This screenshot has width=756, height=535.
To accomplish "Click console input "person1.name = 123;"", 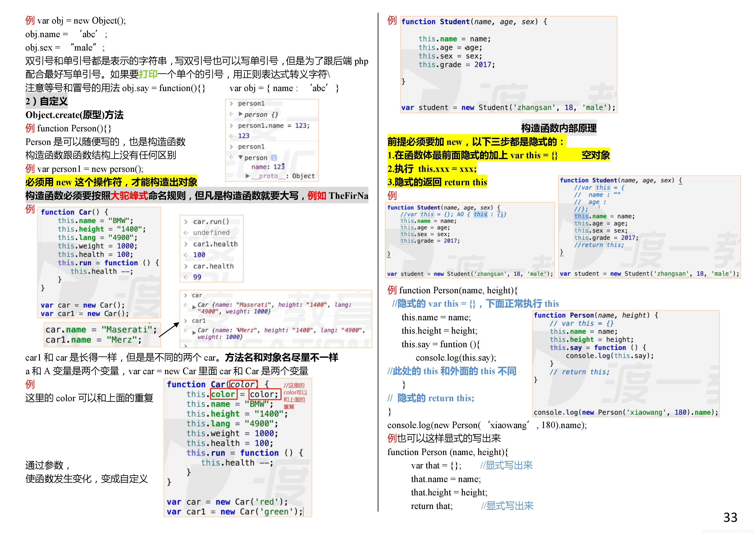I will [x=274, y=126].
